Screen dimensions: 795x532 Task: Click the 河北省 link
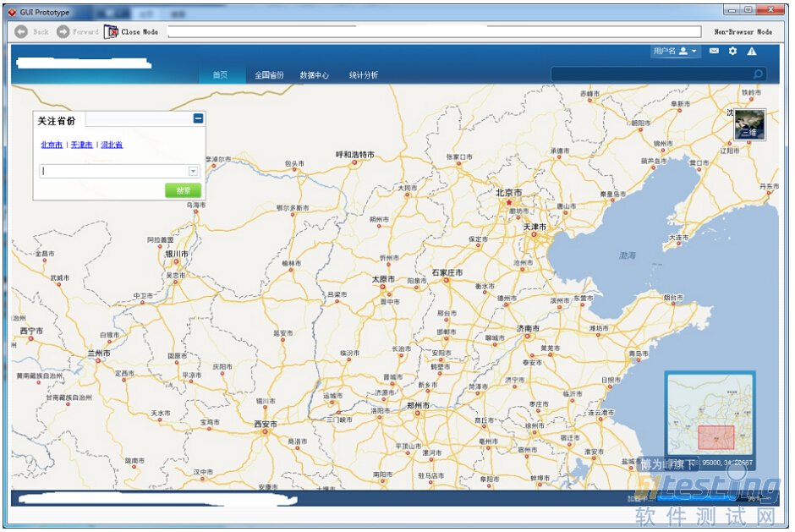coord(112,145)
